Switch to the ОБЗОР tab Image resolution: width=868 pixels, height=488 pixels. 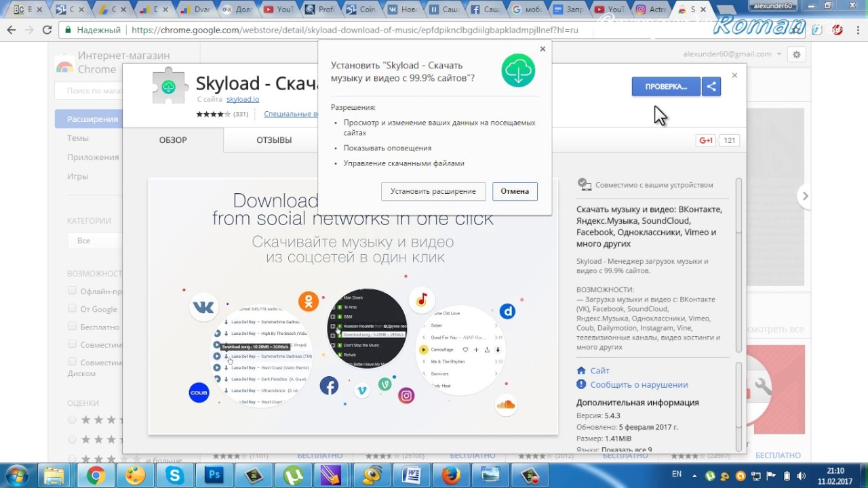(173, 140)
